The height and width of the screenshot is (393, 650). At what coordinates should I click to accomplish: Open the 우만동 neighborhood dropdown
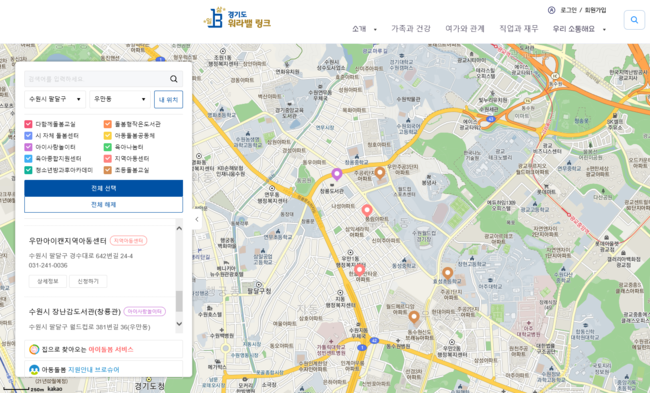tap(120, 99)
